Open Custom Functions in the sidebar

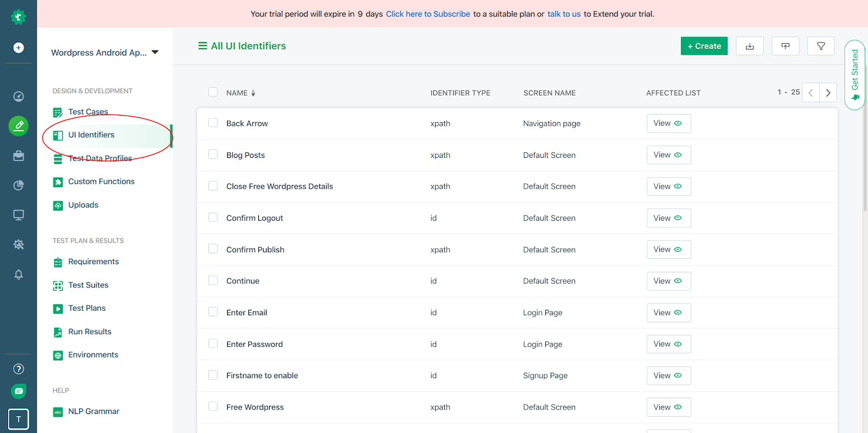click(x=101, y=181)
